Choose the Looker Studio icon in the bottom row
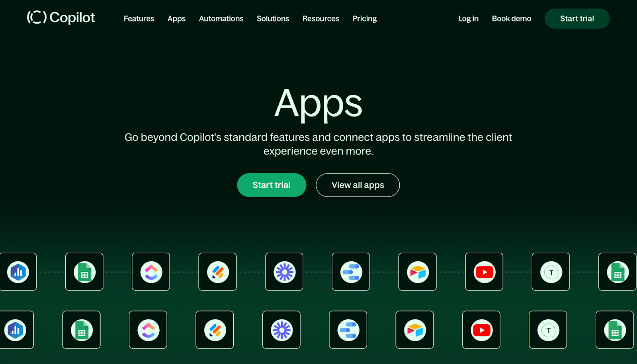This screenshot has height=364, width=637. tap(348, 330)
